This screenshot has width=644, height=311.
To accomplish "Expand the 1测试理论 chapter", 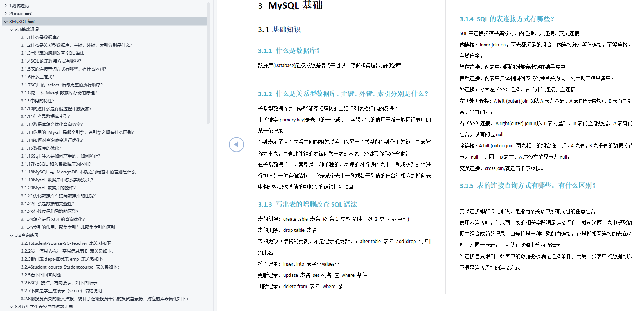I will 5,5.
